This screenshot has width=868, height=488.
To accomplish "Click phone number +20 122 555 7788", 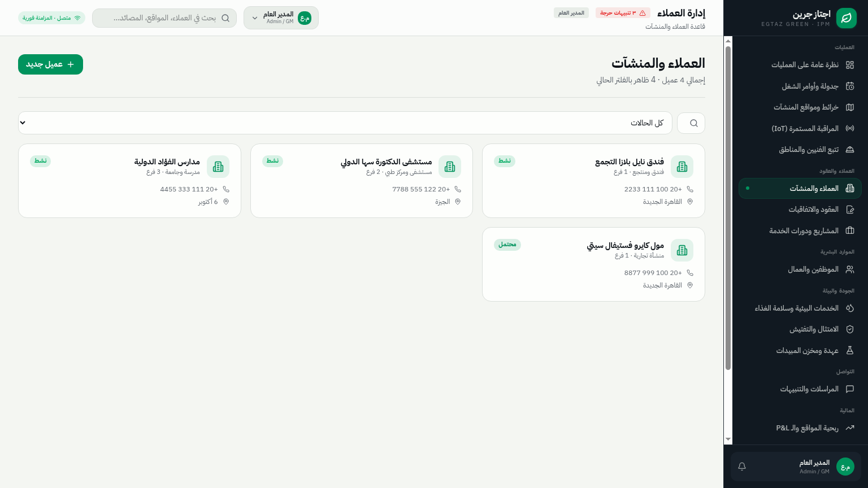I will pos(421,189).
